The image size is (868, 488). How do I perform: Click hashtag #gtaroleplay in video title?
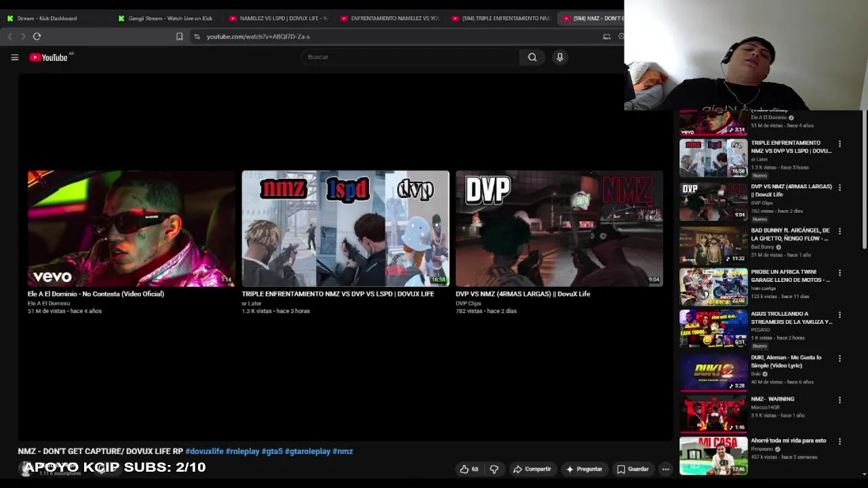(x=307, y=451)
